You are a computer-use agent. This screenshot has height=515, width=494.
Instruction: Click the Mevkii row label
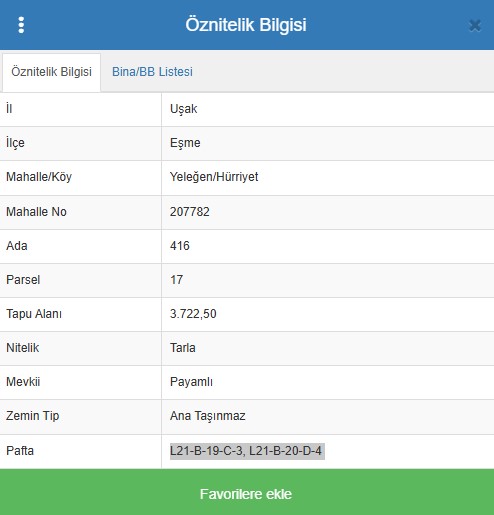pyautogui.click(x=23, y=382)
